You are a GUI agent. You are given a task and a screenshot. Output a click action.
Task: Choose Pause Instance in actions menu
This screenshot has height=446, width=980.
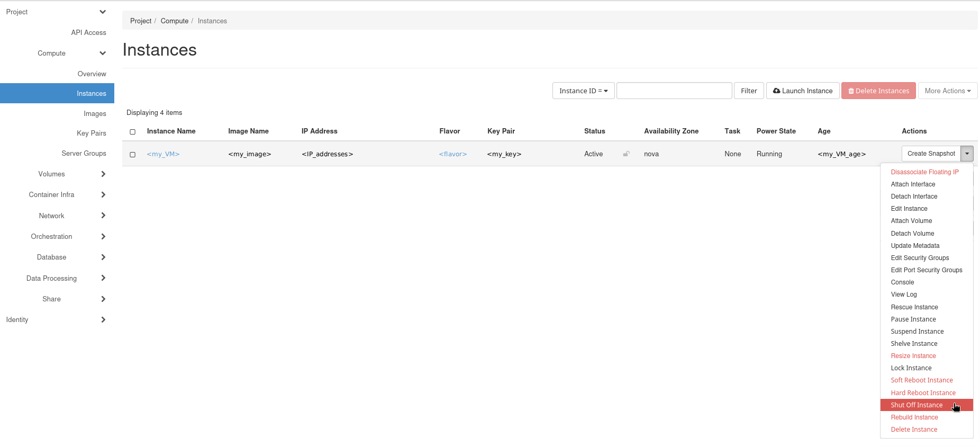tap(913, 319)
